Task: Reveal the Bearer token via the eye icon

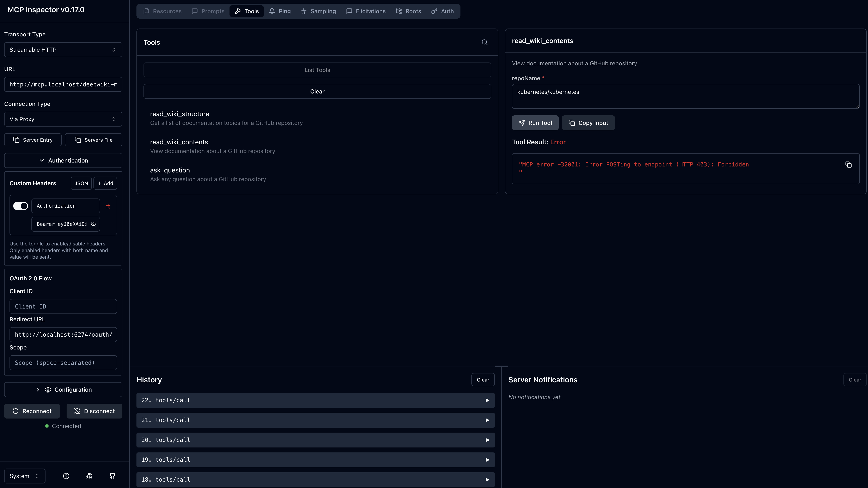Action: (x=94, y=224)
